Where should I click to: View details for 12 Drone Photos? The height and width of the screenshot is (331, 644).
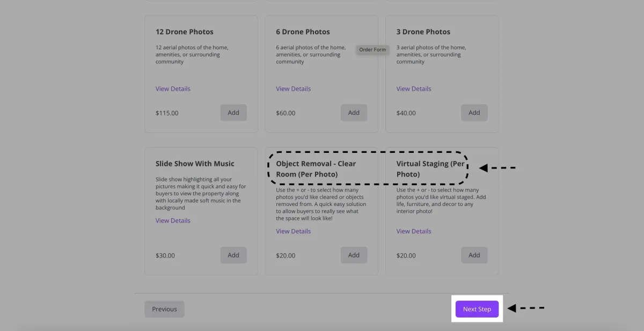pyautogui.click(x=173, y=89)
